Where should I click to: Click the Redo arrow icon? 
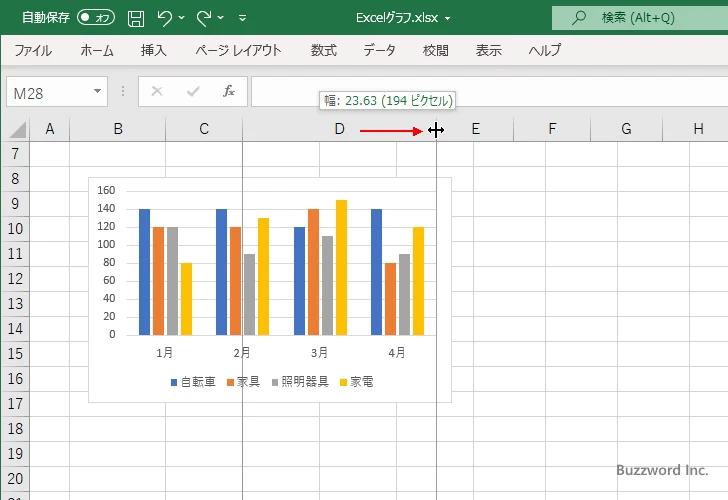204,18
